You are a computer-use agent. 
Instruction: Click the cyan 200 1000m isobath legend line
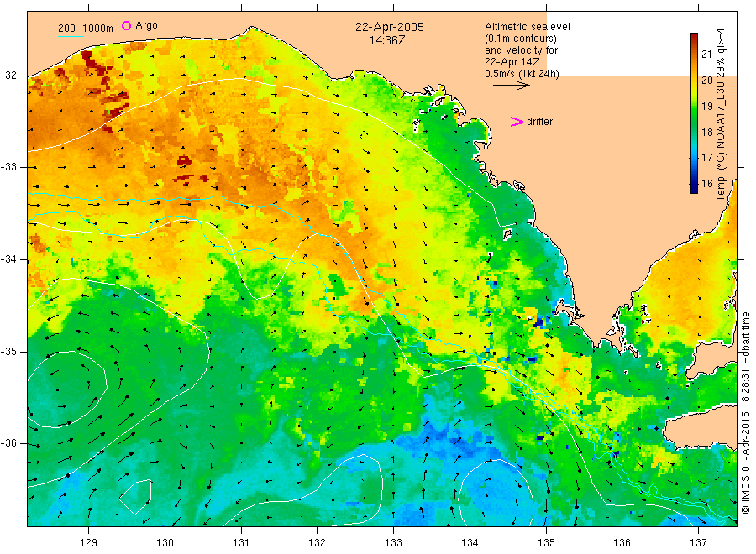pyautogui.click(x=71, y=36)
